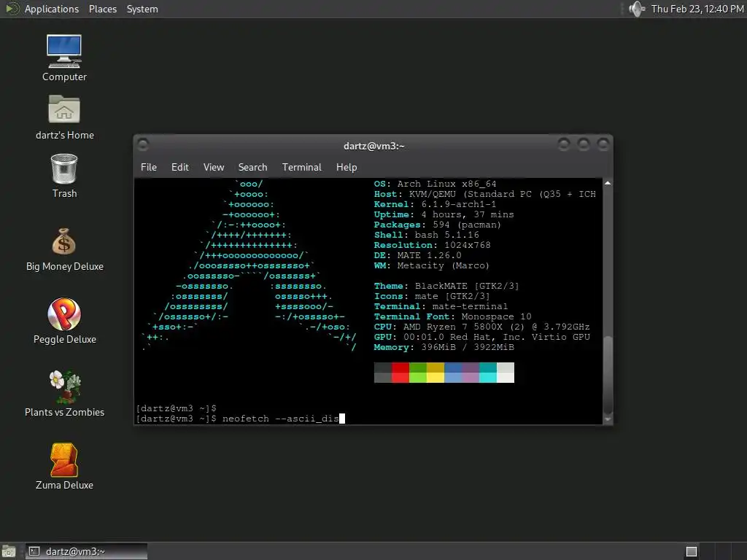
Task: Click the Theme 'BlackMATE [GTK2/3]' text
Action: click(467, 286)
